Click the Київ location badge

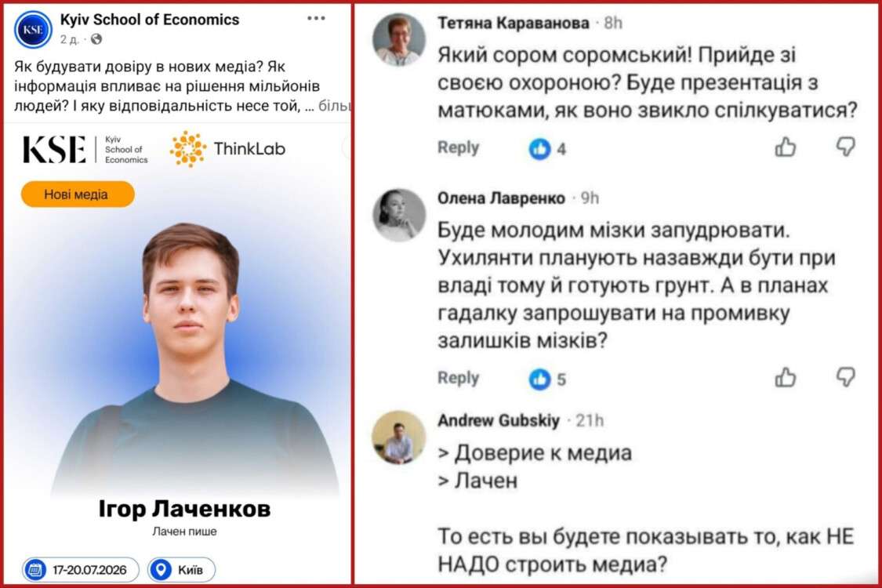[x=181, y=569]
